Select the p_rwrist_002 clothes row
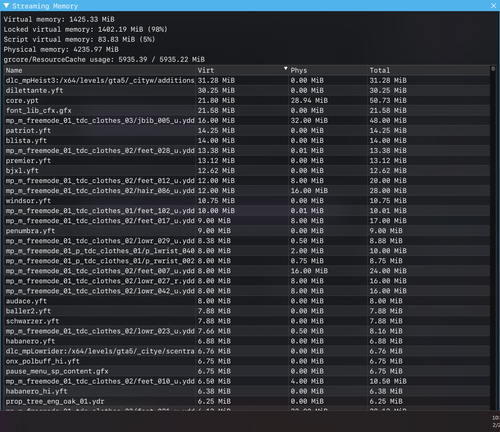 click(x=247, y=261)
